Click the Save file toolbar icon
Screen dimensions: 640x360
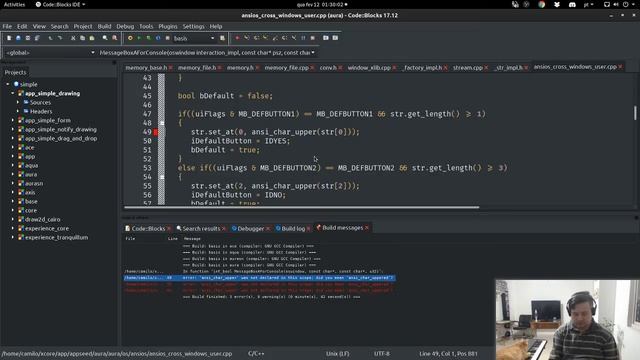28,38
